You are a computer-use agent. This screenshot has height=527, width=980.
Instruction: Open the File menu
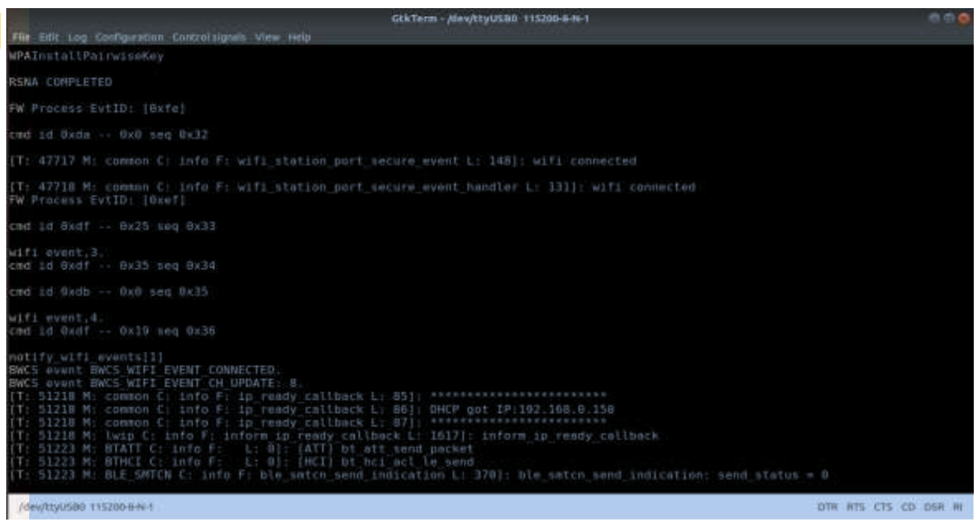click(20, 37)
